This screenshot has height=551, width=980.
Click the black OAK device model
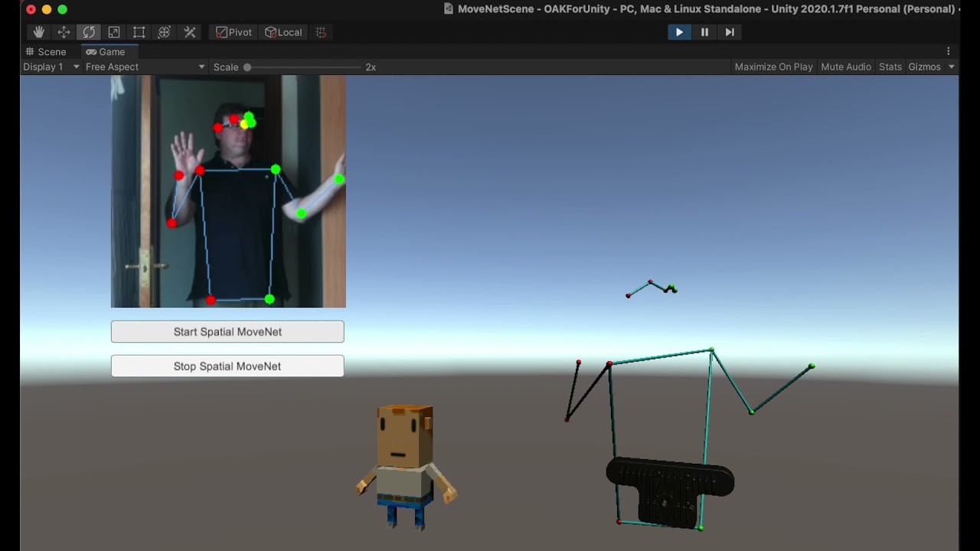coord(670,492)
